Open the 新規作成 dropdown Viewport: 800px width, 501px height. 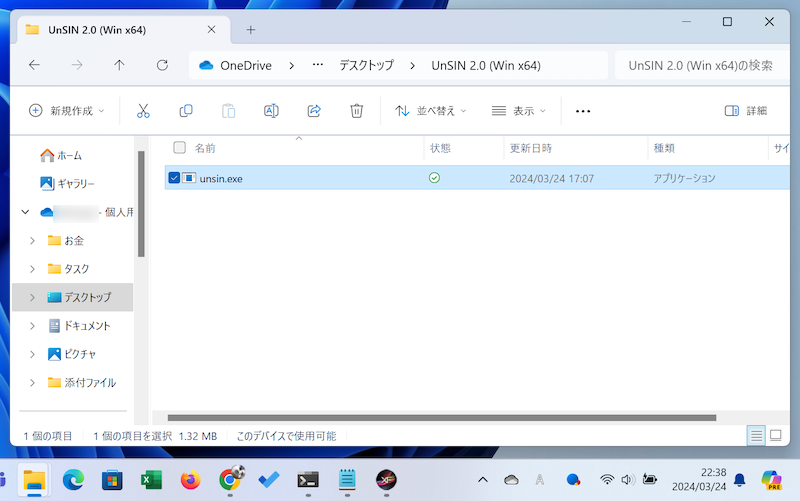(66, 110)
